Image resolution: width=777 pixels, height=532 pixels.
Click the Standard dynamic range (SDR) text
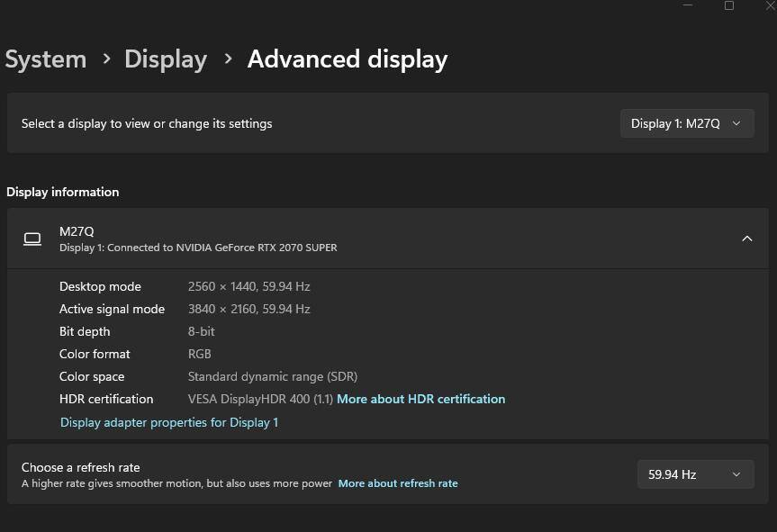(272, 376)
